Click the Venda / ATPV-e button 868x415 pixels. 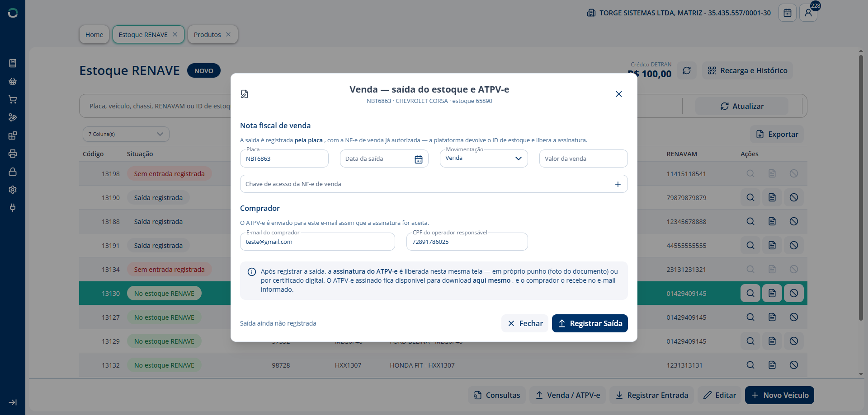click(x=568, y=395)
